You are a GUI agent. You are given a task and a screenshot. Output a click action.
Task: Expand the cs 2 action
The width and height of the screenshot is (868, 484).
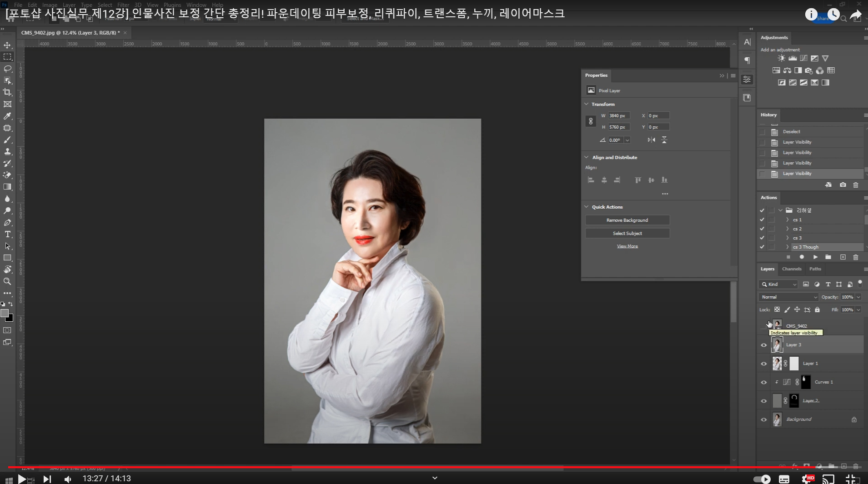(x=788, y=229)
